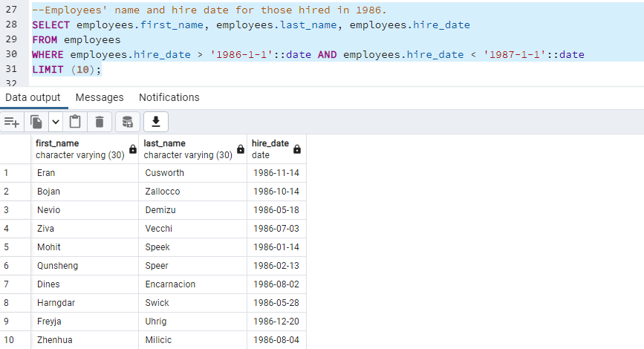
Task: Select the cell containing Vecchi
Action: pos(192,228)
